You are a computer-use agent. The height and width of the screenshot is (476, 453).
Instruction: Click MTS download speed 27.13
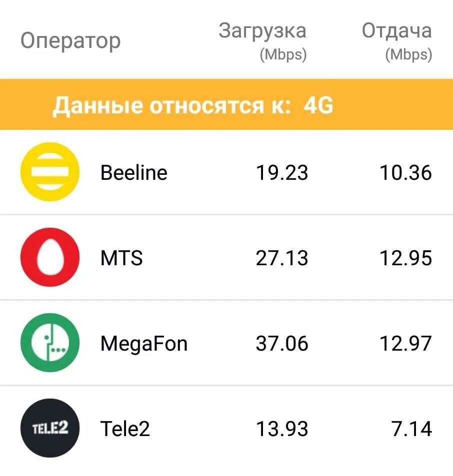(282, 258)
